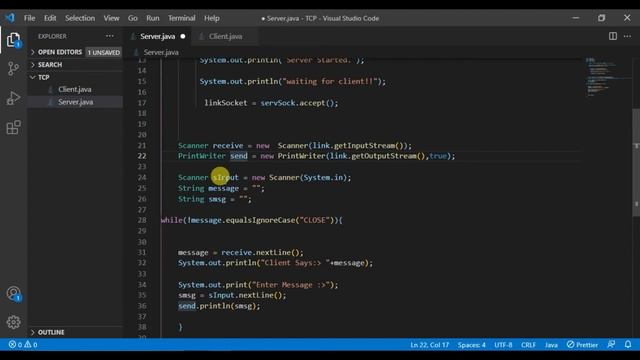Switch to the Client.java editor tab
Viewport: 640px width, 360px height.
(x=225, y=36)
